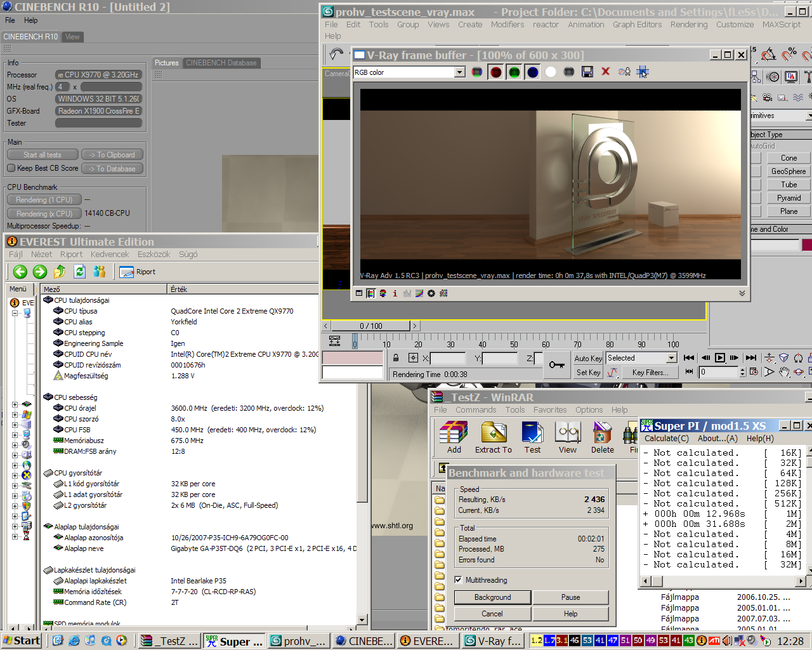Pause the WinRAR benchmark
The image size is (812, 650).
tap(570, 597)
